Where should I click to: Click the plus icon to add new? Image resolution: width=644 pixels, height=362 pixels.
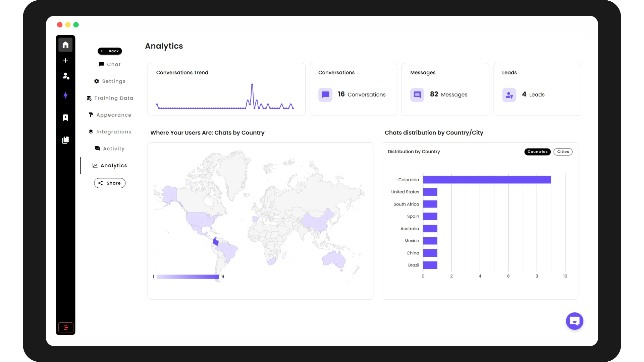coord(65,60)
